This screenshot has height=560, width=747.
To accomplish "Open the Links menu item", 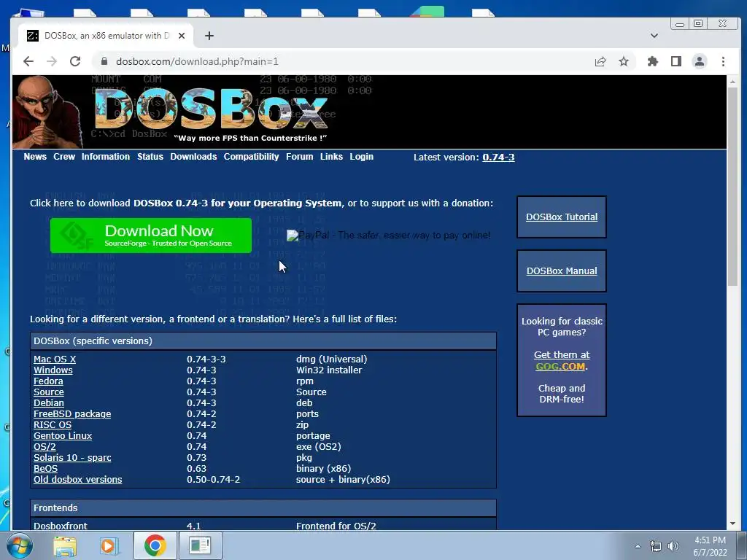I will [x=331, y=157].
